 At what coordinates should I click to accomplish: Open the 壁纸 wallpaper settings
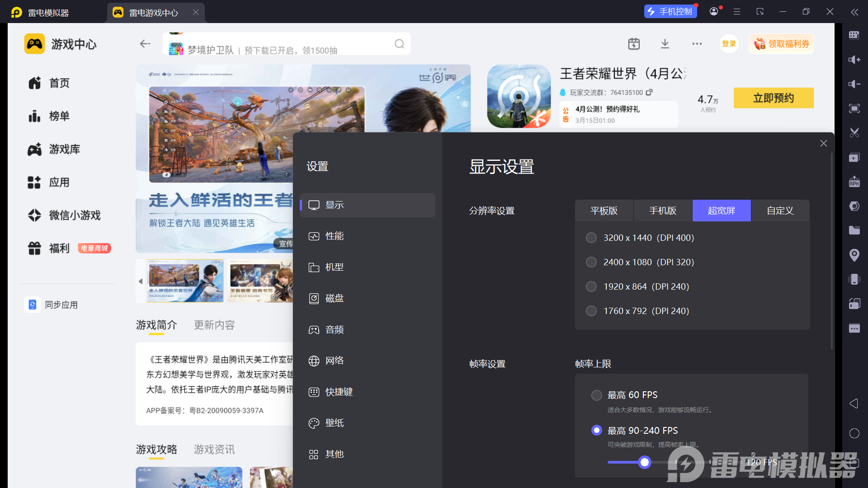click(335, 423)
